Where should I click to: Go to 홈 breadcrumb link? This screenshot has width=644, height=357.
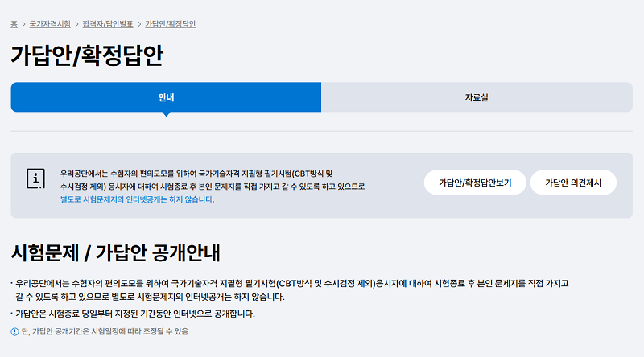(14, 24)
